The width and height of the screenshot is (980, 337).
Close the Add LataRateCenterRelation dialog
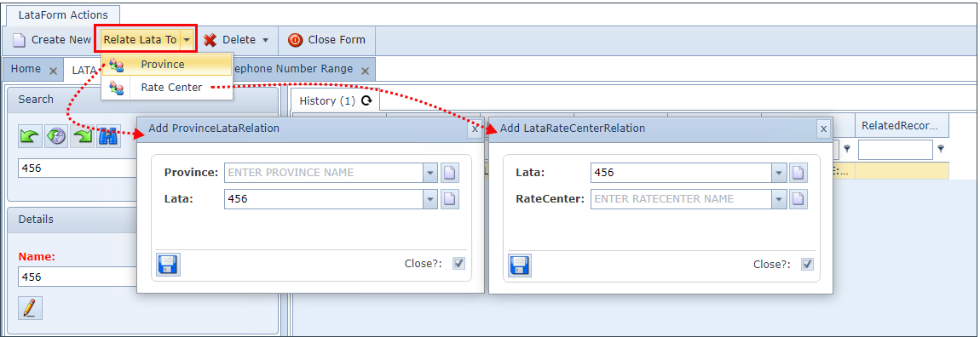point(824,129)
